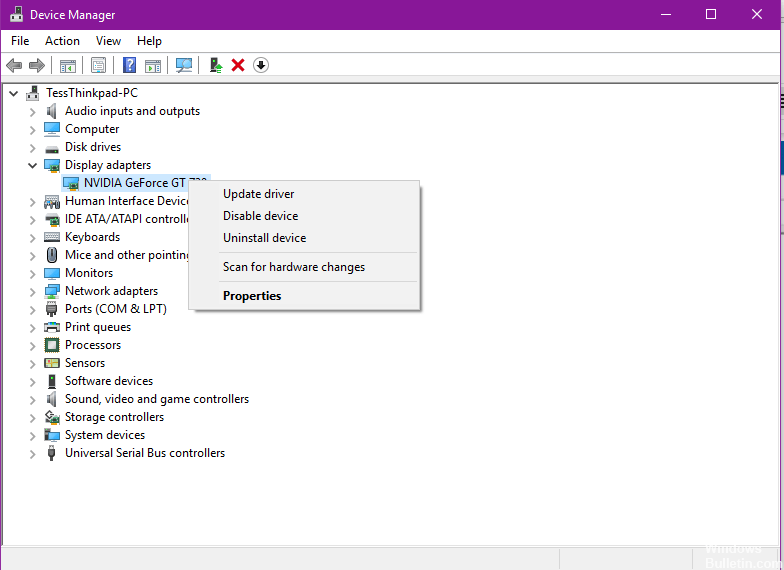784x570 pixels.
Task: Click the Print queues printer icon
Action: click(x=52, y=327)
